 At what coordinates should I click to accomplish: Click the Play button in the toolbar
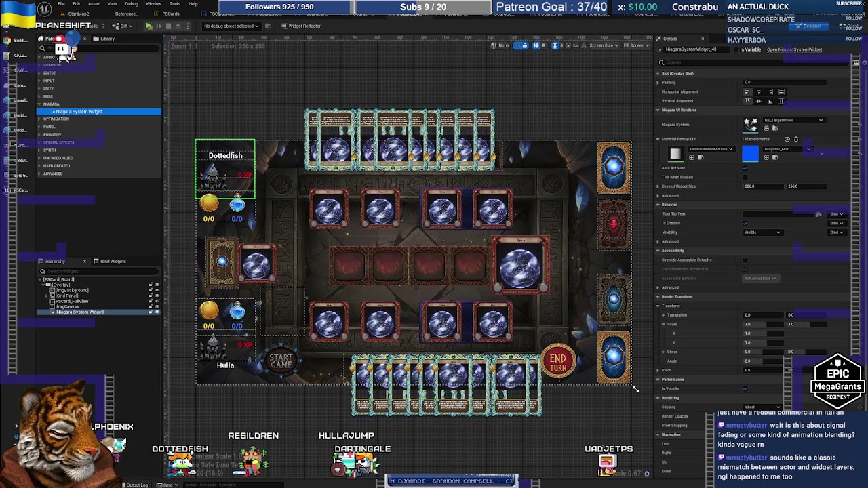[149, 26]
